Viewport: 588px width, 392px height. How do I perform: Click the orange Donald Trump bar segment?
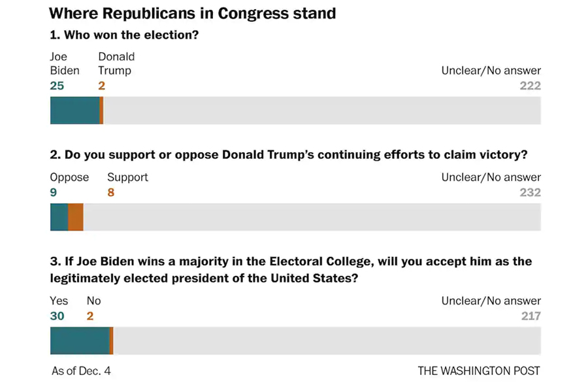click(102, 110)
